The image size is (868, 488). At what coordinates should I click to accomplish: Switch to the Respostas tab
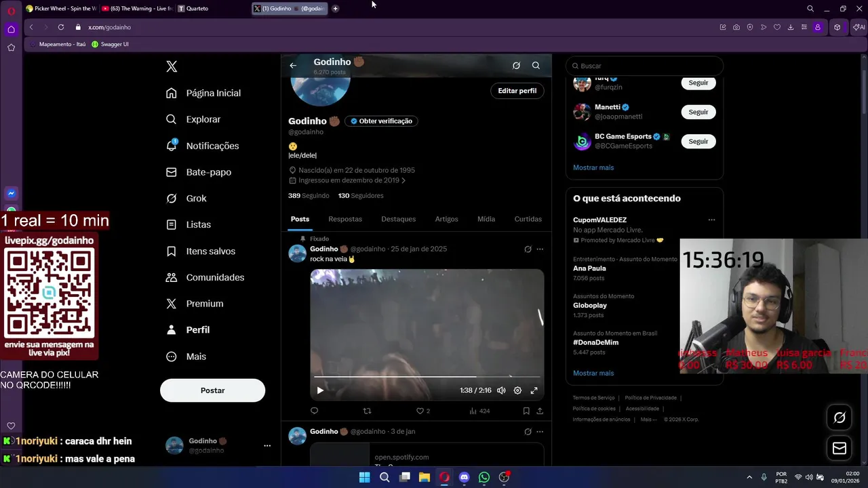pyautogui.click(x=345, y=219)
